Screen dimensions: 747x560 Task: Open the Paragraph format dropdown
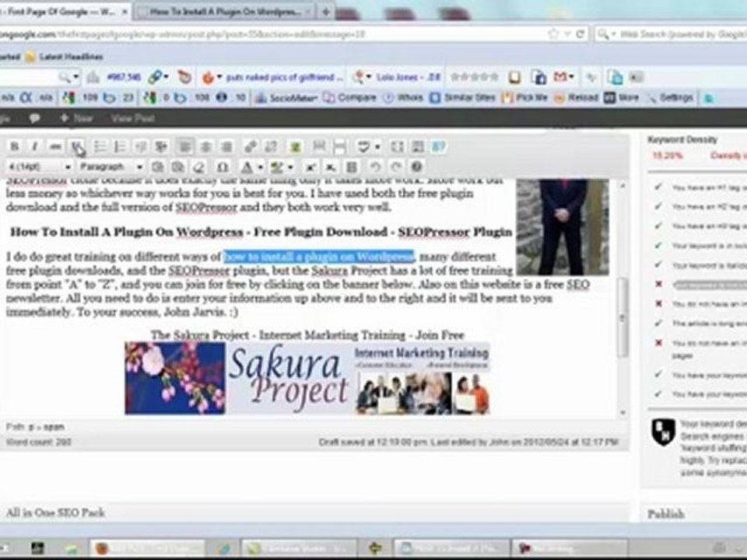point(110,167)
